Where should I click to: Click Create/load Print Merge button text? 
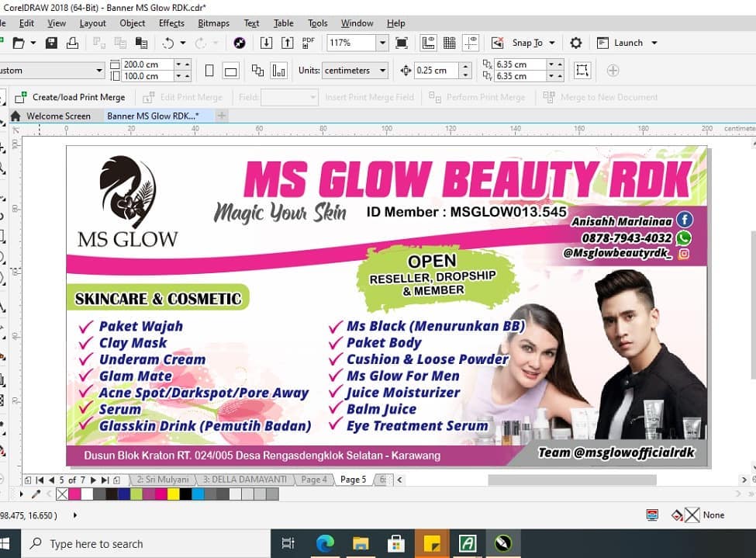tap(78, 97)
